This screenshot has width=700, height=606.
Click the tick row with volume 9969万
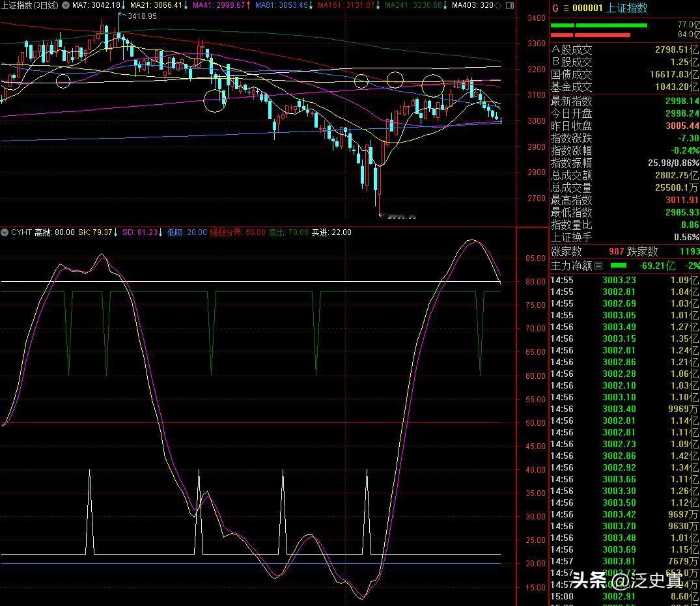[x=624, y=409]
